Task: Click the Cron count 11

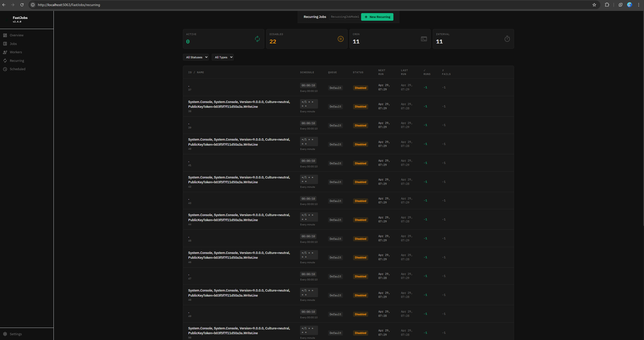Action: point(356,42)
